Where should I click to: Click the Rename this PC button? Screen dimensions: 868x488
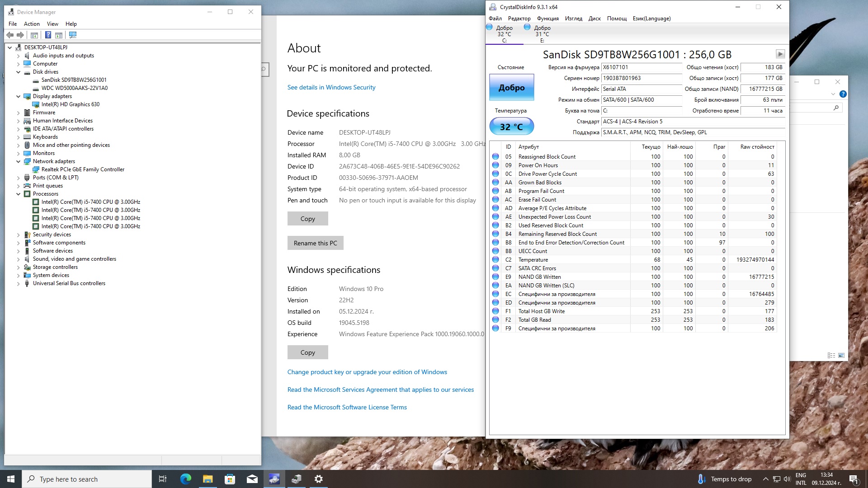315,243
